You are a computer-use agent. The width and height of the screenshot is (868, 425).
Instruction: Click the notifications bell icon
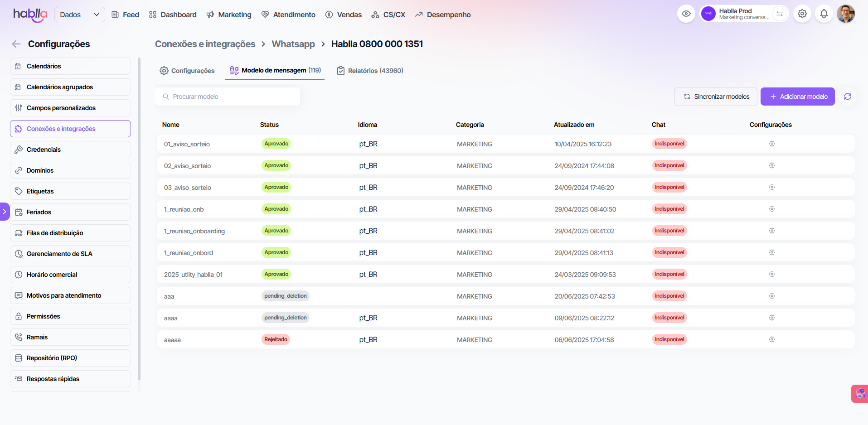click(824, 14)
